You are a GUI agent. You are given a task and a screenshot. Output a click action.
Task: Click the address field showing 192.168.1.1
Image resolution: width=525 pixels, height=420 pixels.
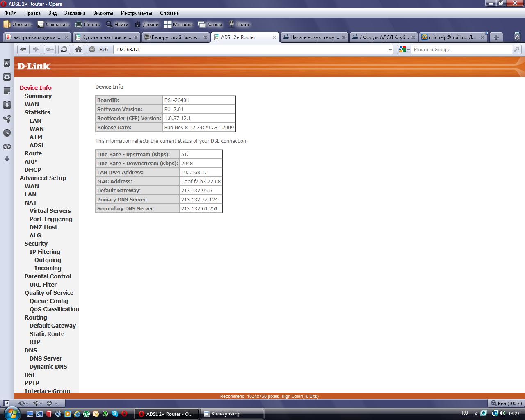pos(250,50)
